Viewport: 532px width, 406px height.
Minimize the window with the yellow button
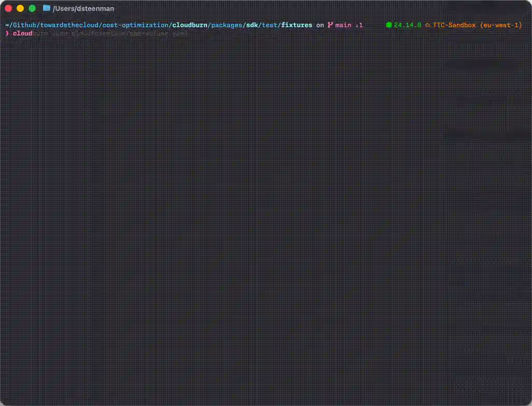[x=20, y=8]
